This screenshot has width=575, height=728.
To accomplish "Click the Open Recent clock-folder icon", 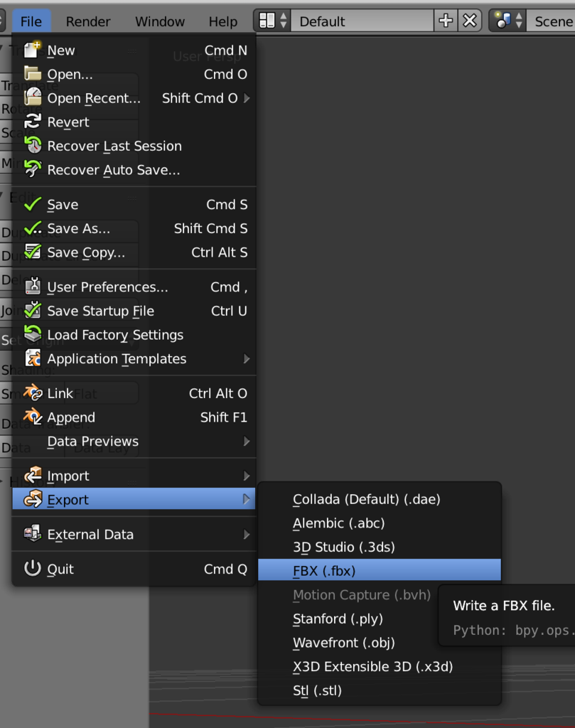I will (33, 97).
